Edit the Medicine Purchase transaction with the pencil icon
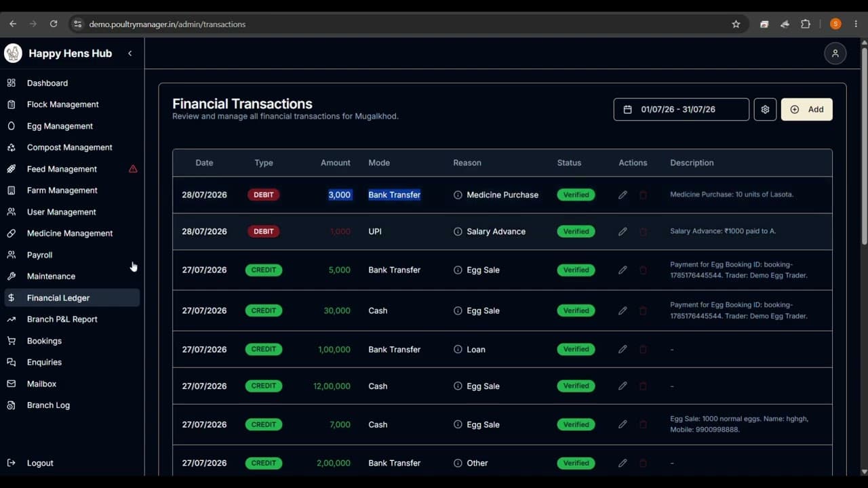The height and width of the screenshot is (488, 868). tap(623, 195)
